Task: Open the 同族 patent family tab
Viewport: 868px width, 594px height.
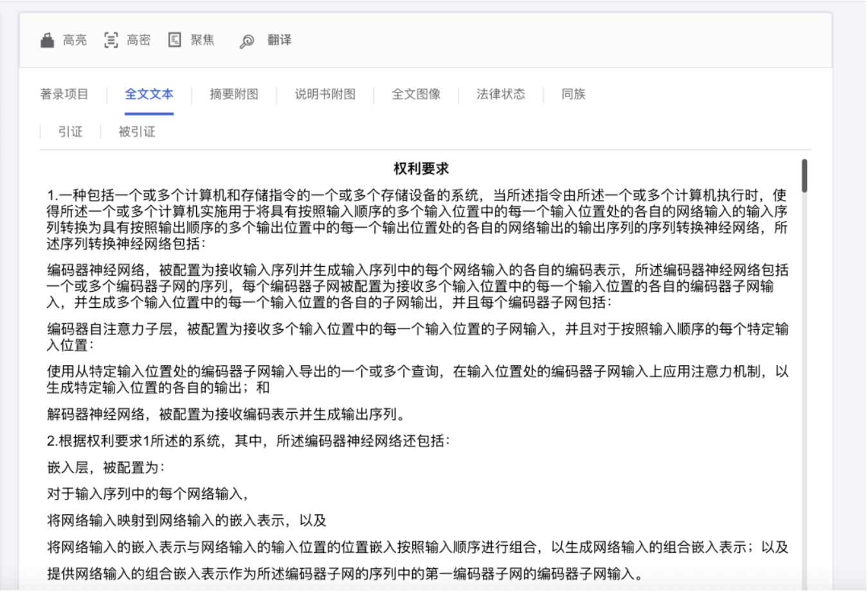Action: (573, 94)
